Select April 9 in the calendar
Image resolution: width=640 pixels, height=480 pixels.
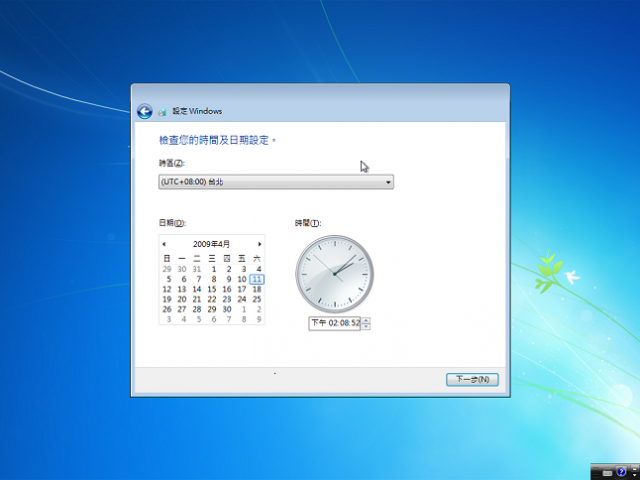click(x=229, y=279)
